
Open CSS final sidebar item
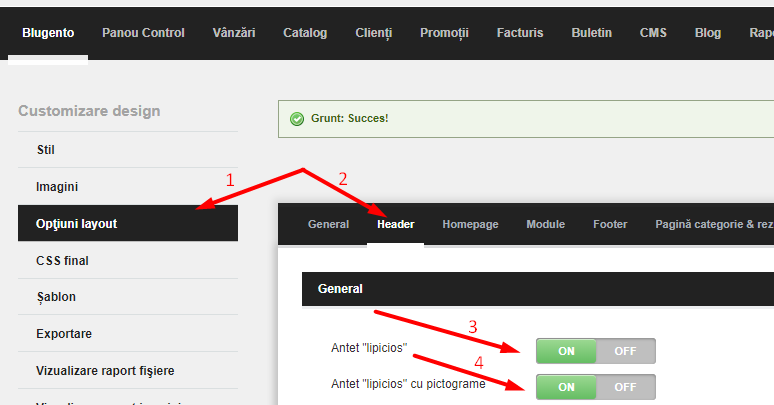pyautogui.click(x=128, y=260)
